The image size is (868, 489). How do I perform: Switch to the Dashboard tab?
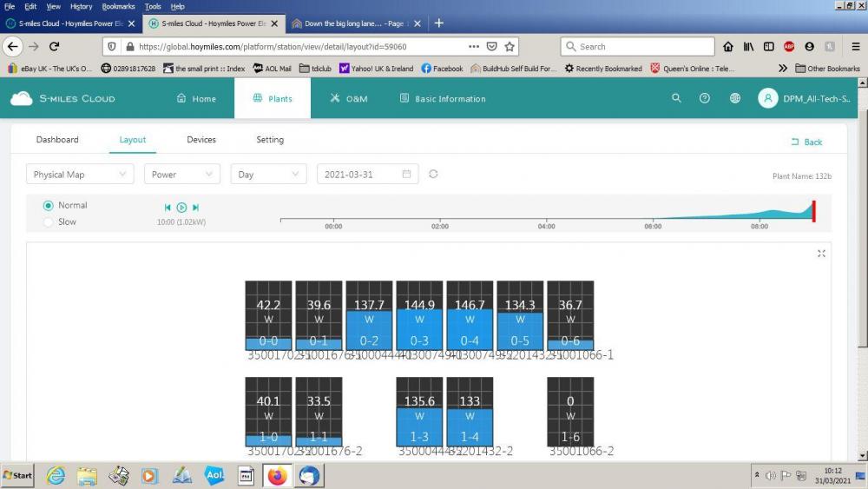tap(57, 140)
